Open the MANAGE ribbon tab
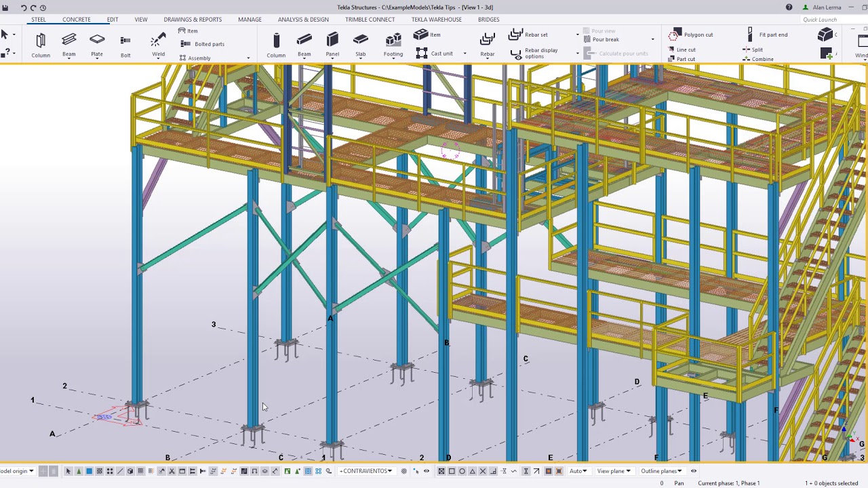Image resolution: width=868 pixels, height=488 pixels. 250,19
